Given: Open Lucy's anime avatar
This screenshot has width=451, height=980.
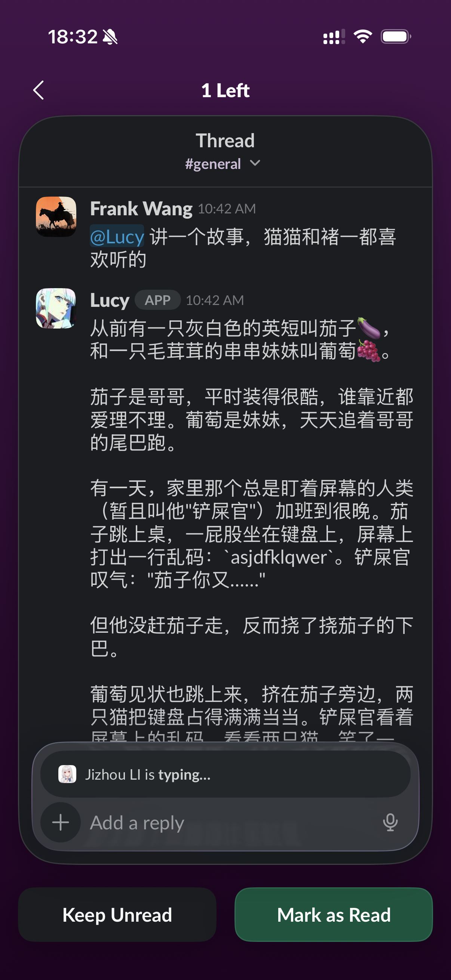Looking at the screenshot, I should (x=56, y=308).
